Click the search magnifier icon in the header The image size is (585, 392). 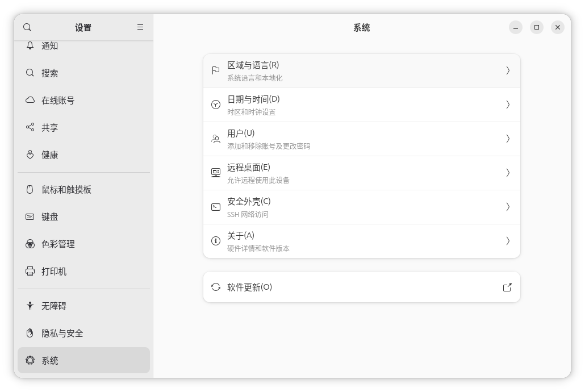[x=27, y=27]
